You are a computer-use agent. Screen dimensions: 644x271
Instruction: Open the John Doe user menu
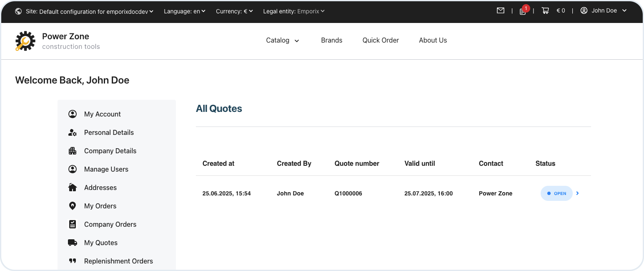(x=604, y=11)
